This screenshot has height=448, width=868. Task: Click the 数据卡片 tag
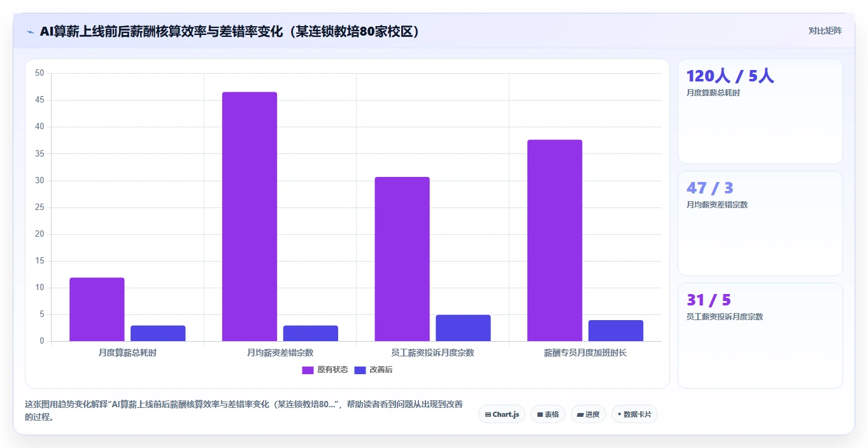(634, 414)
